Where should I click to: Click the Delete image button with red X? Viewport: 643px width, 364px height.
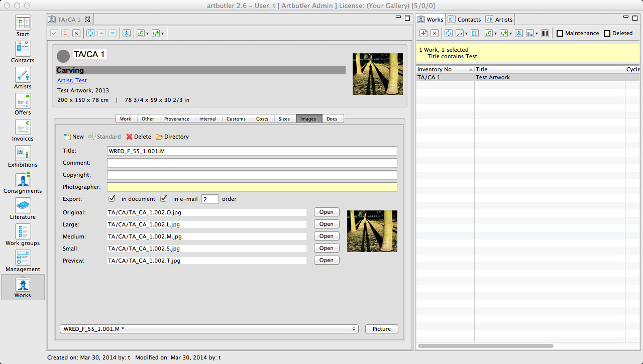tap(139, 137)
